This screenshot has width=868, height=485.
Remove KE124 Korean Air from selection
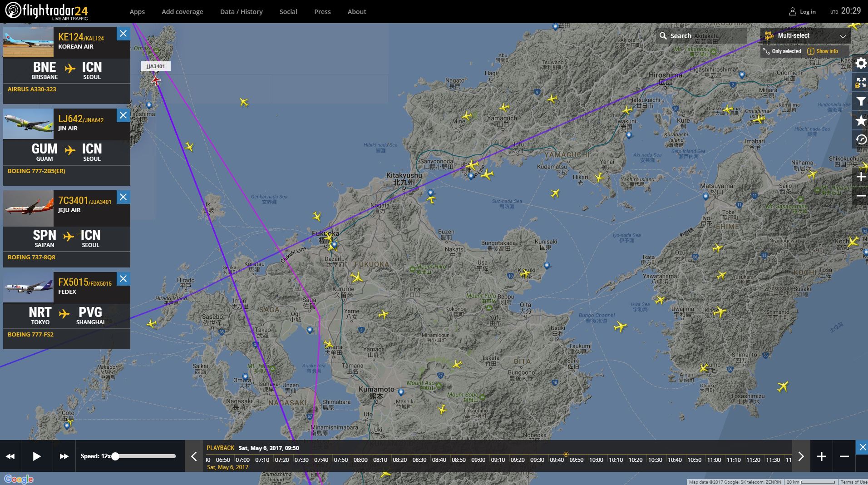click(x=123, y=34)
